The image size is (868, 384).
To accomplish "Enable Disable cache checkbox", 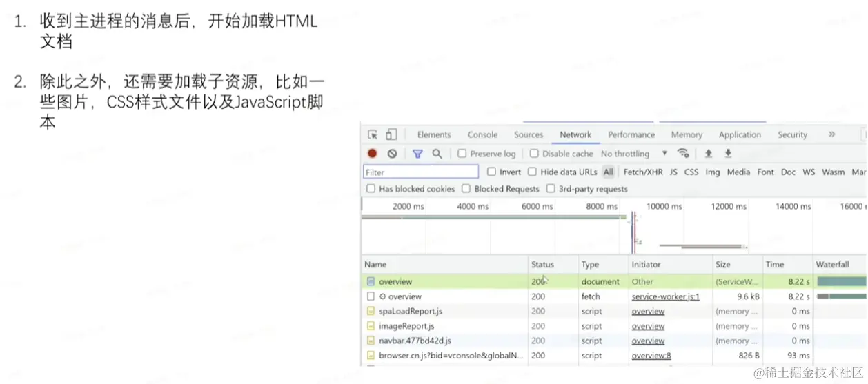I will click(534, 154).
